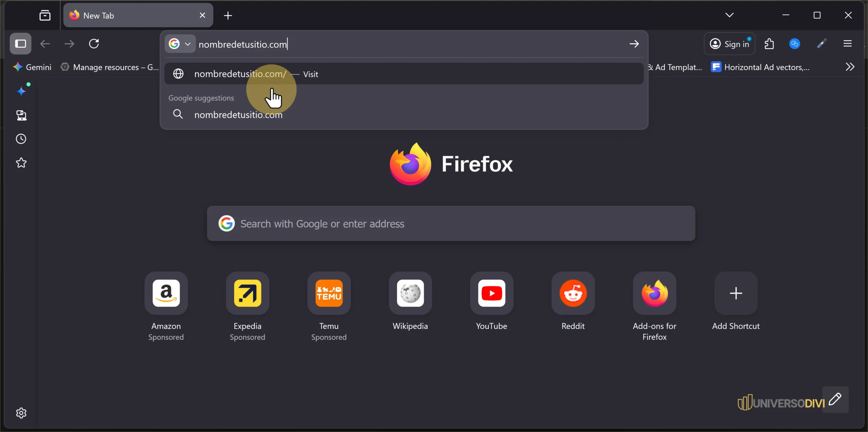Click the Go arrow in address bar
Image resolution: width=868 pixels, height=432 pixels.
coord(634,44)
